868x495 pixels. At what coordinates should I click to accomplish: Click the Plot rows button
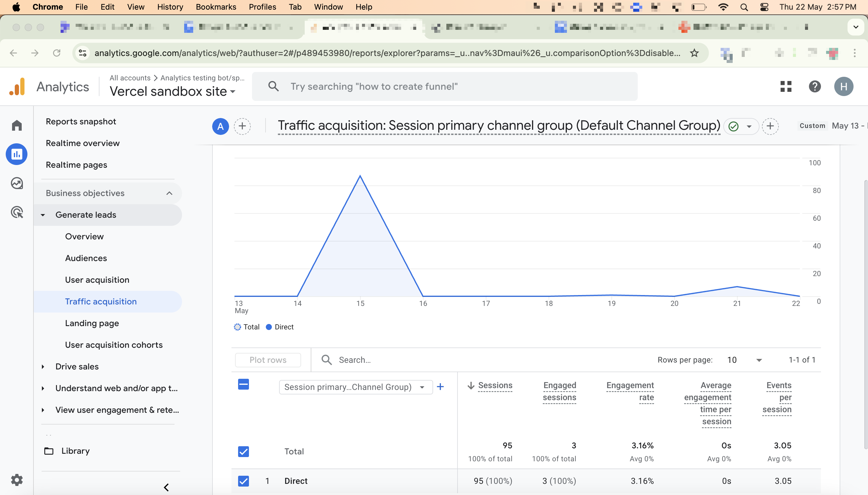click(268, 360)
